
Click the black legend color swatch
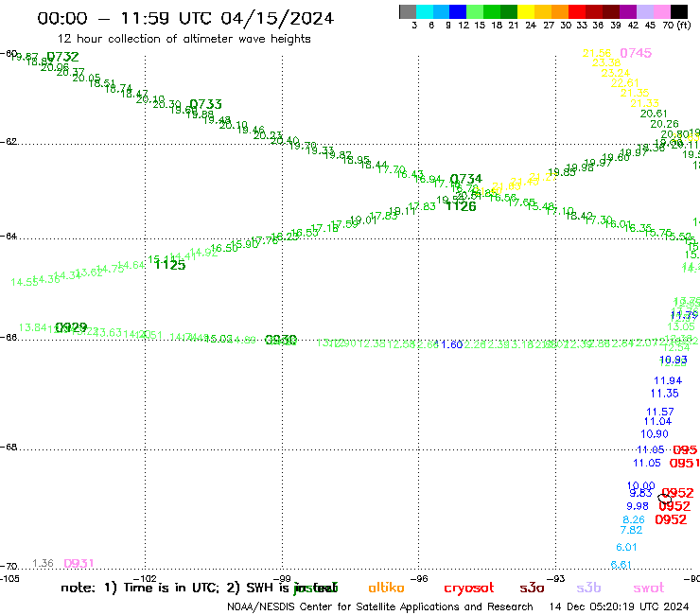click(x=678, y=11)
